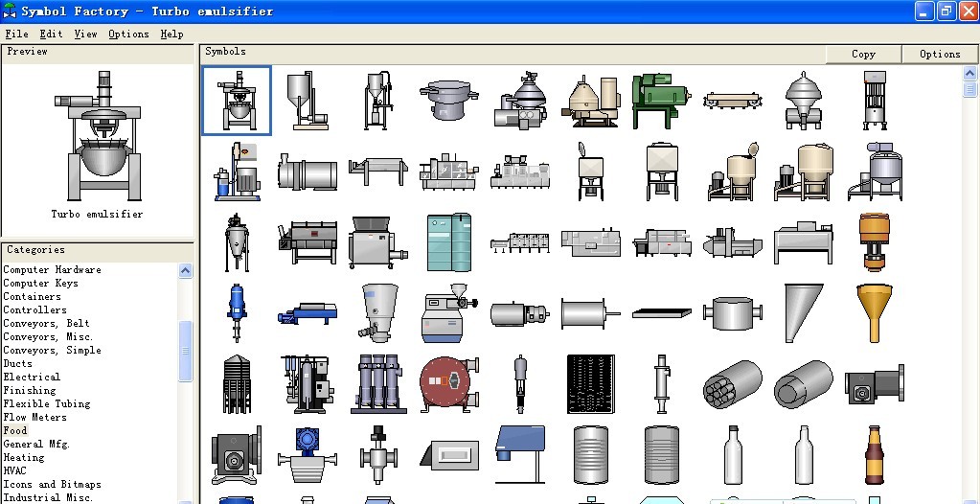The height and width of the screenshot is (504, 980).
Task: Select the HVAC category
Action: coord(15,470)
